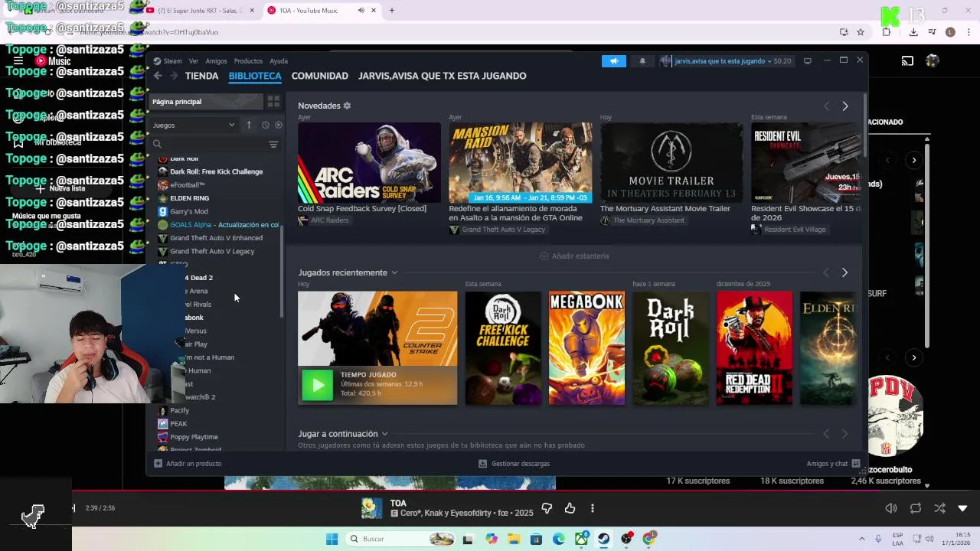980x551 pixels.
Task: Collapse YouTube Music player page arrow
Action: click(962, 508)
